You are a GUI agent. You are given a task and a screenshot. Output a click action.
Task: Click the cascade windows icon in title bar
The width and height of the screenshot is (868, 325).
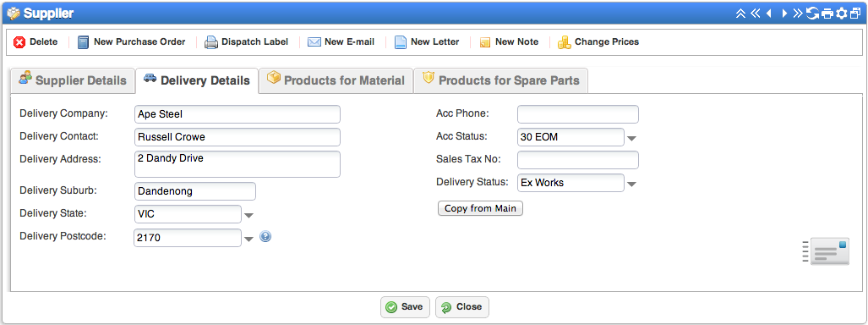[855, 14]
